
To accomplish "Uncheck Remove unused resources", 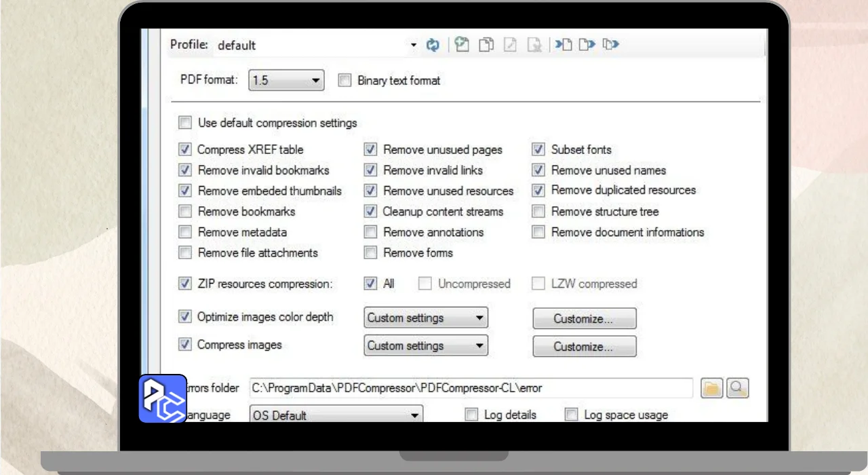I will pos(370,191).
